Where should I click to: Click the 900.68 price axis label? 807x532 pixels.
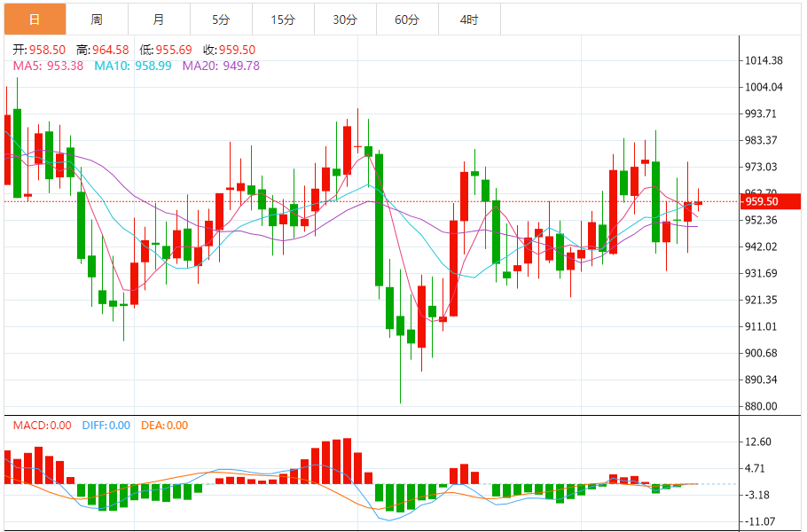coord(761,353)
